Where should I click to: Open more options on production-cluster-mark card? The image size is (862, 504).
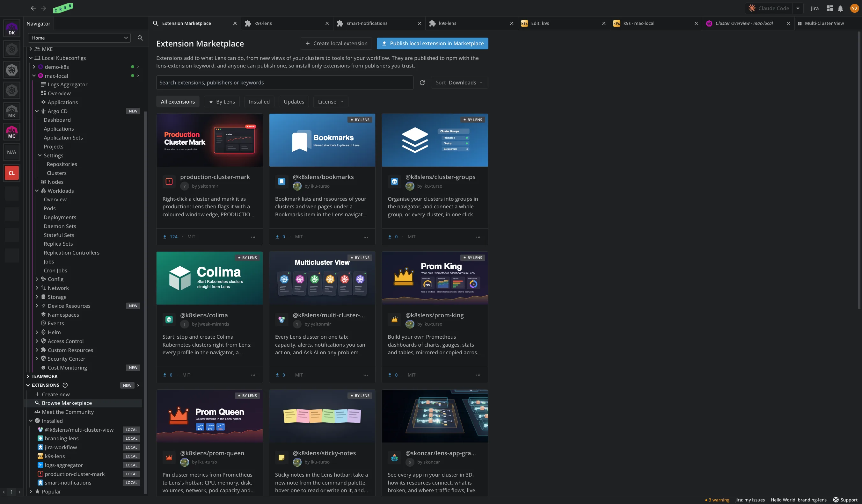click(x=253, y=237)
